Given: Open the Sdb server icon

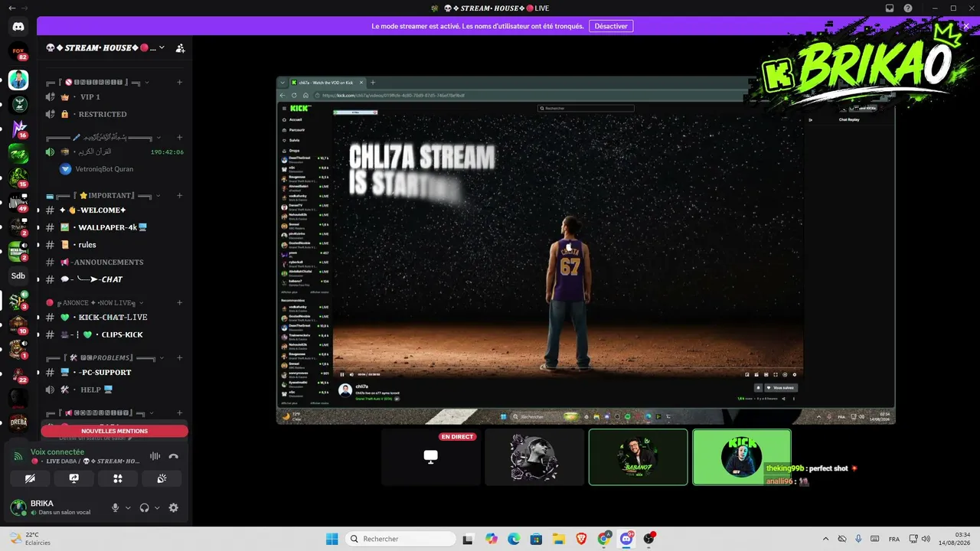Looking at the screenshot, I should coord(18,275).
